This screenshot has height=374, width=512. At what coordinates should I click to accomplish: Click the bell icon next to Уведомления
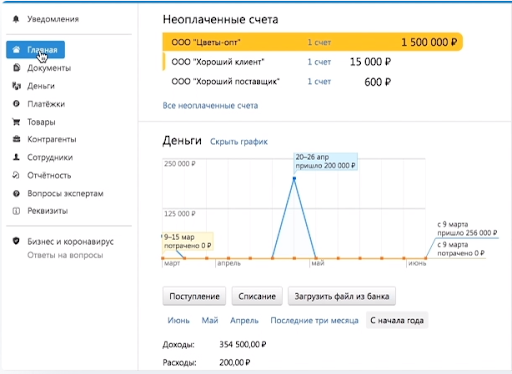click(x=16, y=19)
